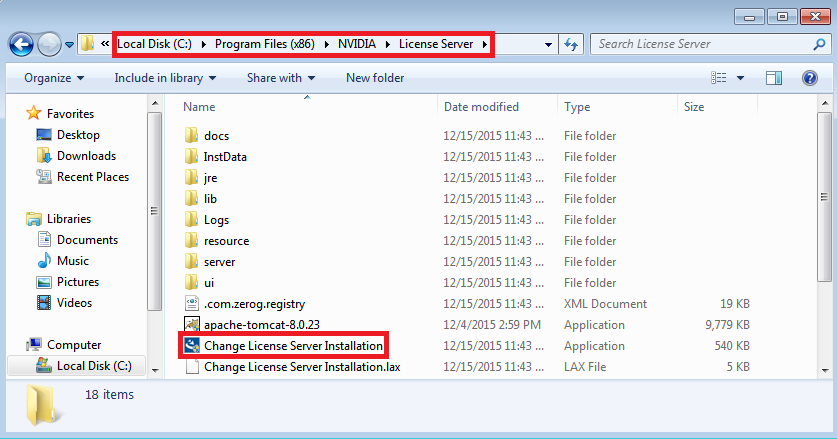Click the Change your view icon
837x439 pixels.
718,78
